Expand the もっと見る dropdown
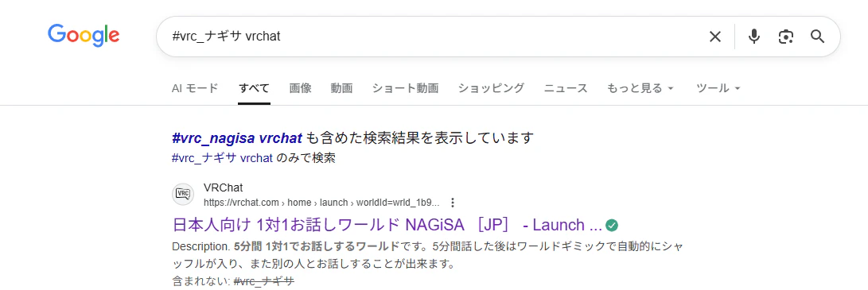Screen dimensions: 868x290 pos(640,88)
